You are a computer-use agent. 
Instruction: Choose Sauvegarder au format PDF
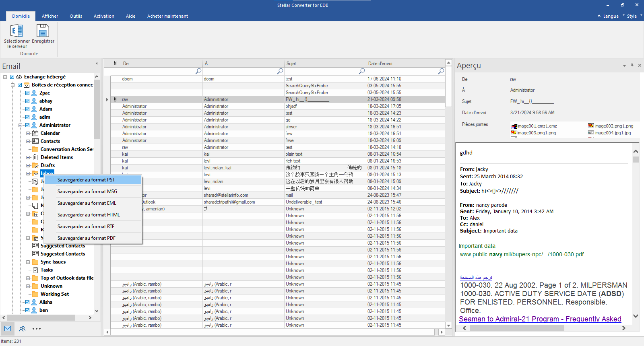(93, 238)
